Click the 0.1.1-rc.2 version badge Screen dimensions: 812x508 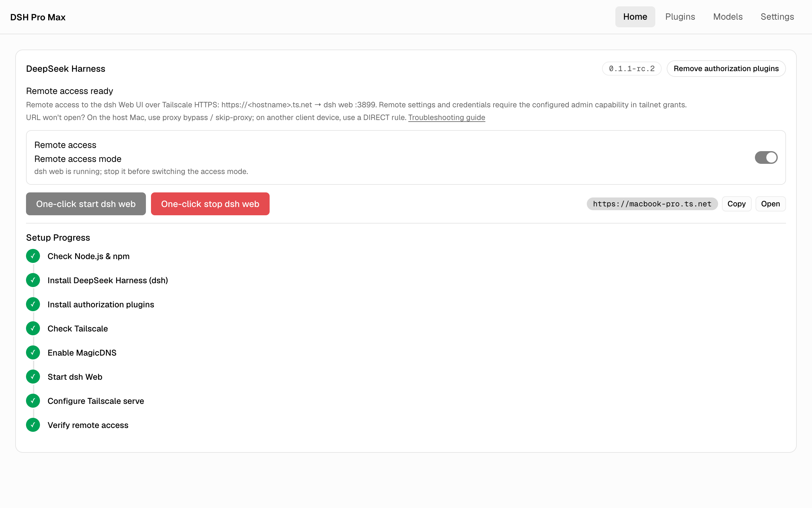coord(632,69)
